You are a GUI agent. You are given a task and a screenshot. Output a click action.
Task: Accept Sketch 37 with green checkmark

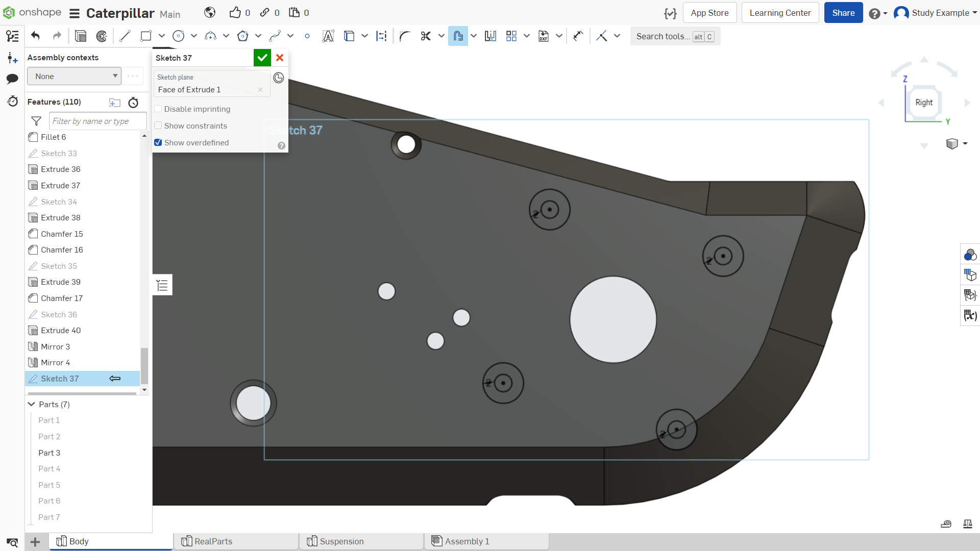pos(262,58)
